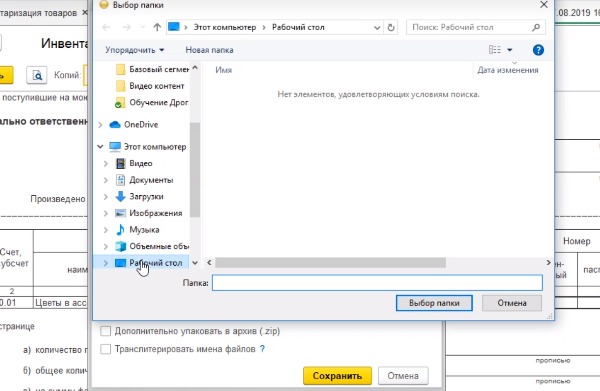
Task: Collapse the Этот компьютер tree node
Action: click(x=100, y=147)
